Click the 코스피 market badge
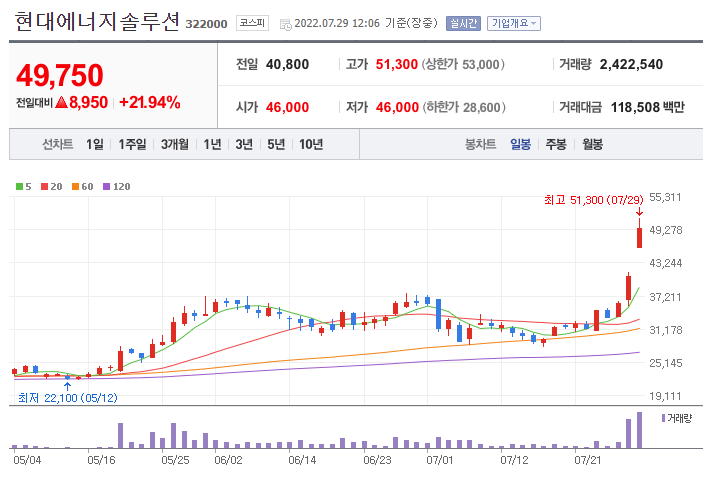703x479 pixels. [252, 23]
